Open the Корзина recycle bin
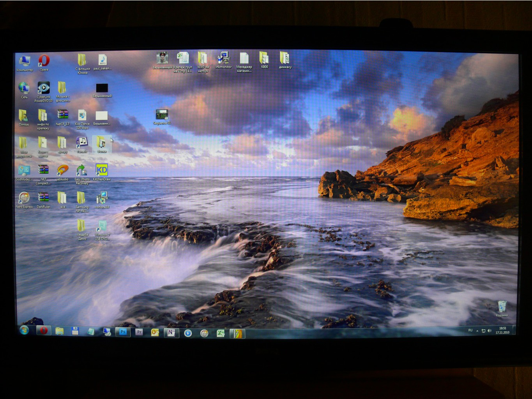The height and width of the screenshot is (399, 532). pyautogui.click(x=502, y=309)
